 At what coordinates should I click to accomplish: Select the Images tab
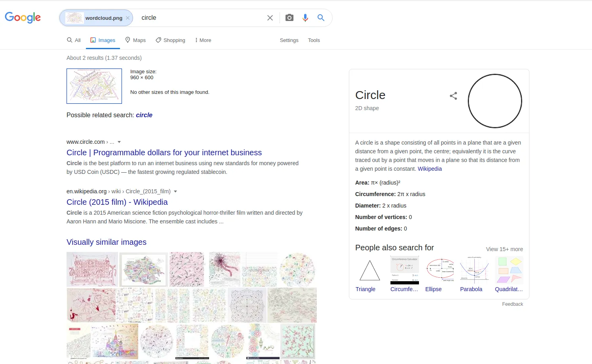pyautogui.click(x=103, y=40)
